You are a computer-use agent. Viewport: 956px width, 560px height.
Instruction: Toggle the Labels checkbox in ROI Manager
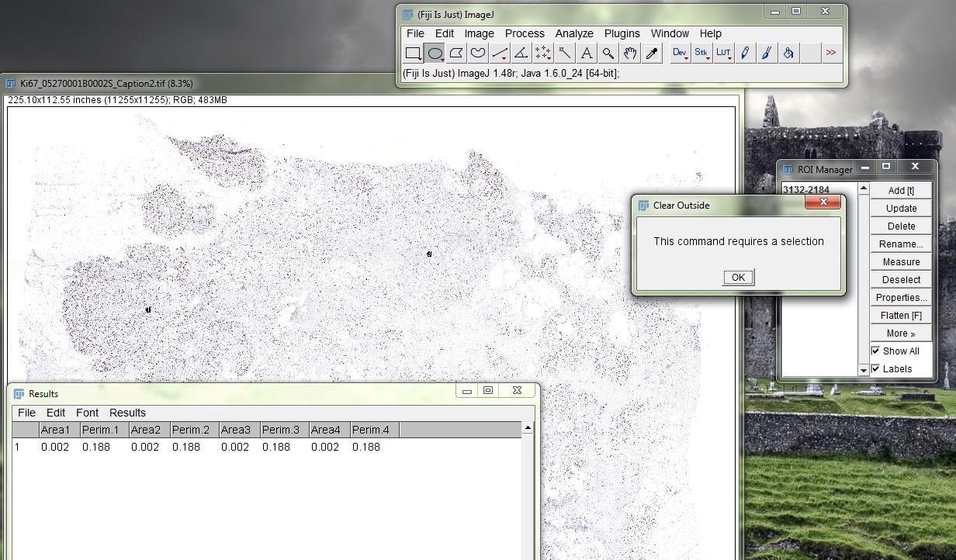(875, 368)
